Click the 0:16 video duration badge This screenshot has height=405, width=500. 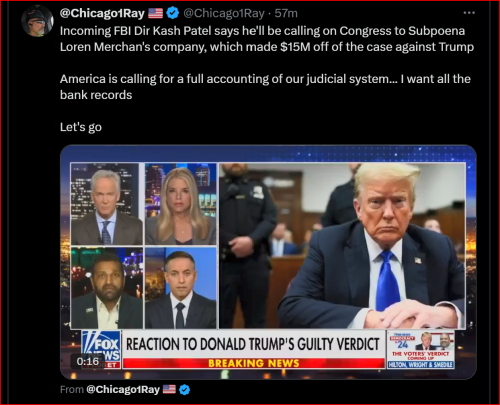[88, 361]
